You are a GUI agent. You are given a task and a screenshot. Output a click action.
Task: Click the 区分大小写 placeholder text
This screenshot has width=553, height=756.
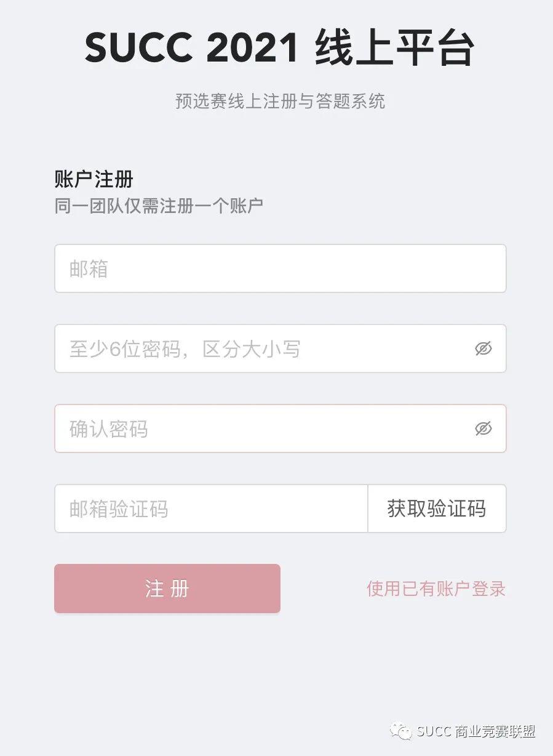point(252,349)
